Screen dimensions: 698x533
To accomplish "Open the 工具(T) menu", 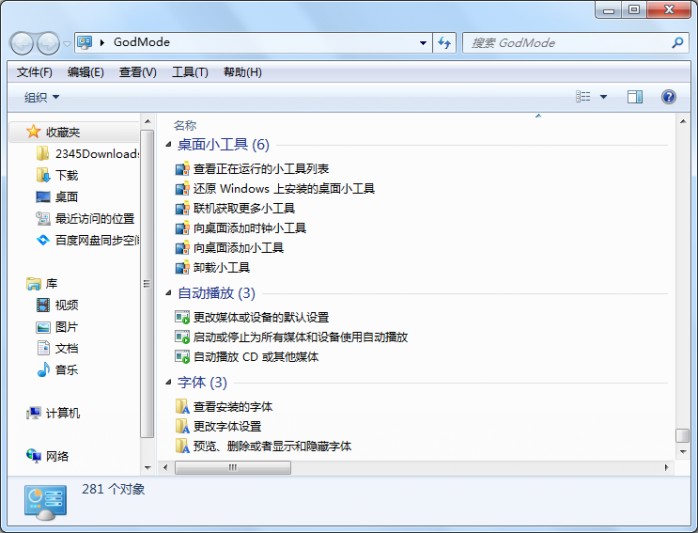I will [x=190, y=72].
